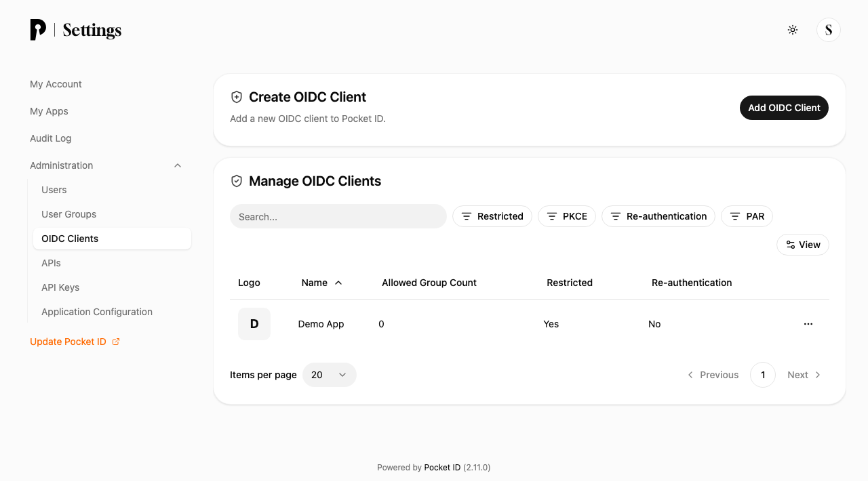
Task: Open the View column options dropdown
Action: [x=803, y=245]
